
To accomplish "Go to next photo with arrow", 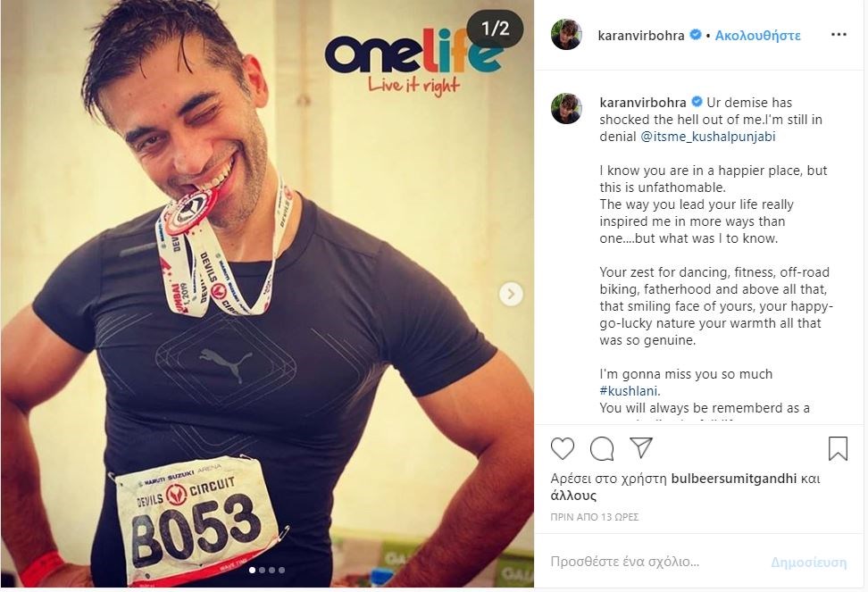I will [x=511, y=294].
